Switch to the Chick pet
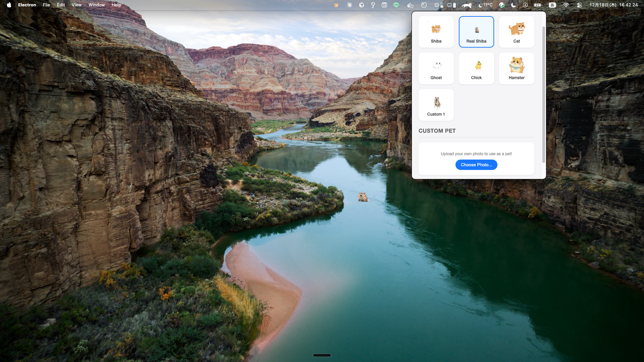 click(x=476, y=68)
